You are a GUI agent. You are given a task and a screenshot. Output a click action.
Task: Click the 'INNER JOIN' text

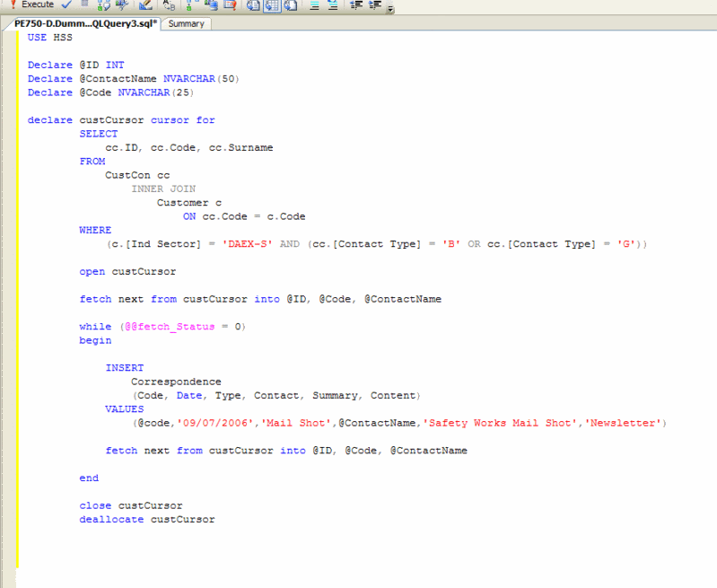click(163, 189)
